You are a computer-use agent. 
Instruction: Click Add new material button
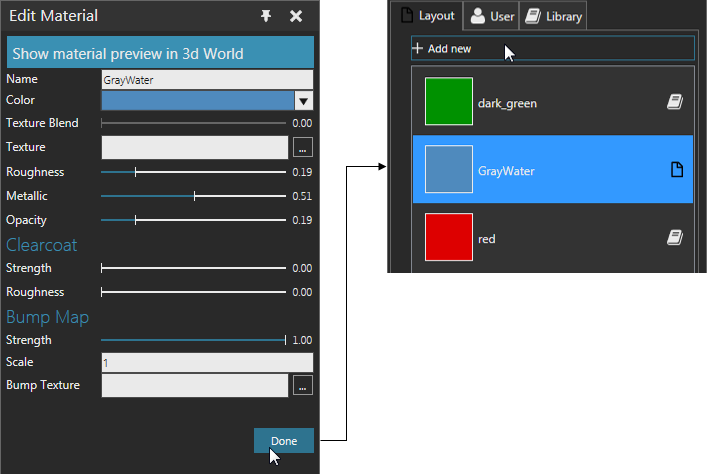[552, 48]
